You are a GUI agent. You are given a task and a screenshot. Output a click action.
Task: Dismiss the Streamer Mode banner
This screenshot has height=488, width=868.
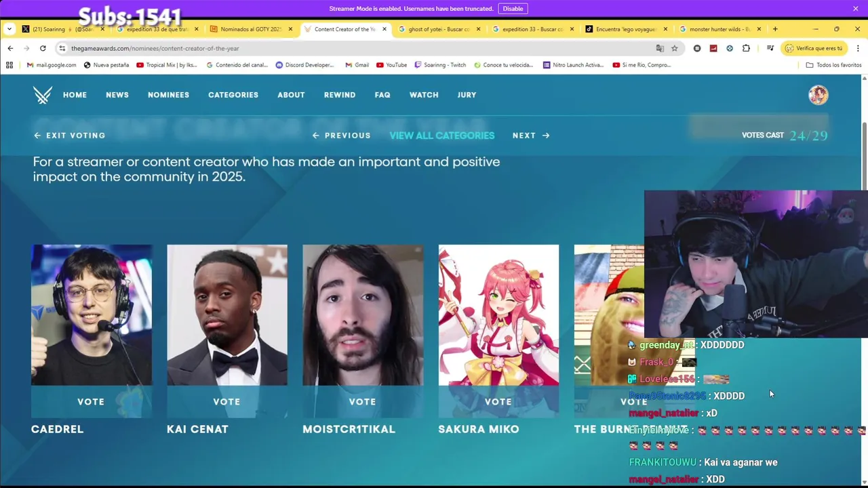point(856,8)
